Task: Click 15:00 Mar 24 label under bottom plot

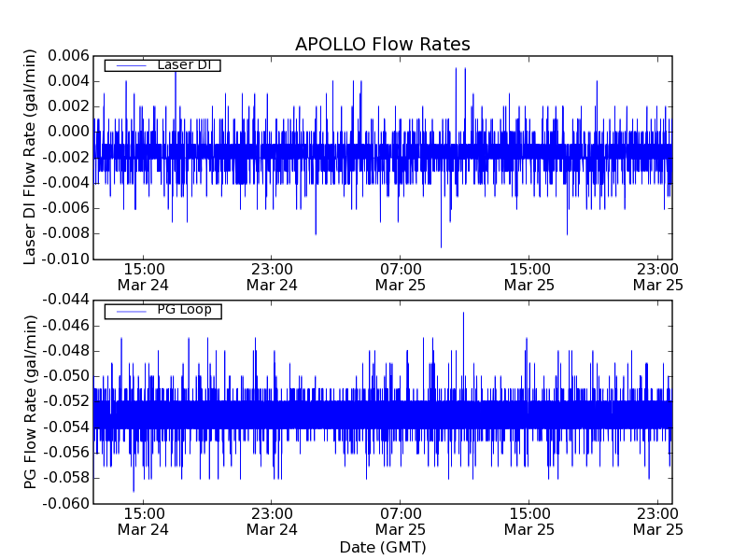Action: coord(143,521)
